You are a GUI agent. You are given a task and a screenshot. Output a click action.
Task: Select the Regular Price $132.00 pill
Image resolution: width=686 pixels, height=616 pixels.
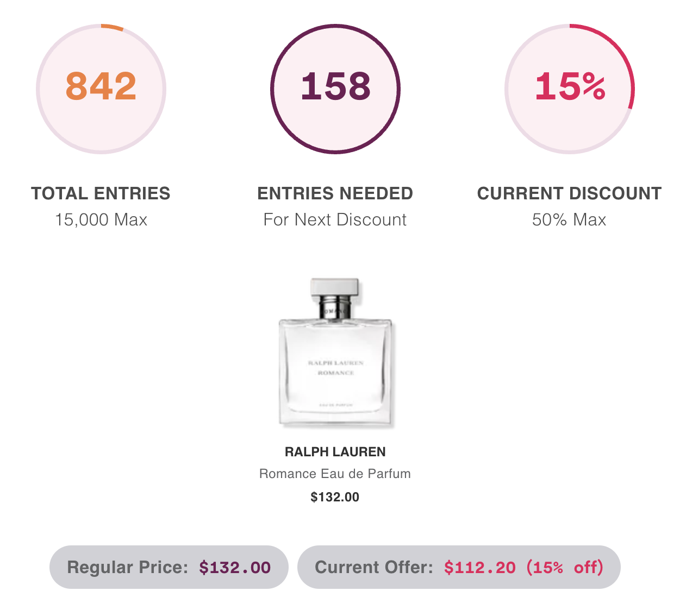pyautogui.click(x=169, y=567)
